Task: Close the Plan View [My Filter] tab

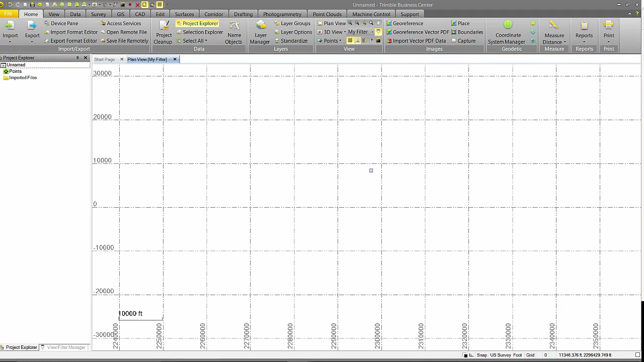Action: pos(175,59)
